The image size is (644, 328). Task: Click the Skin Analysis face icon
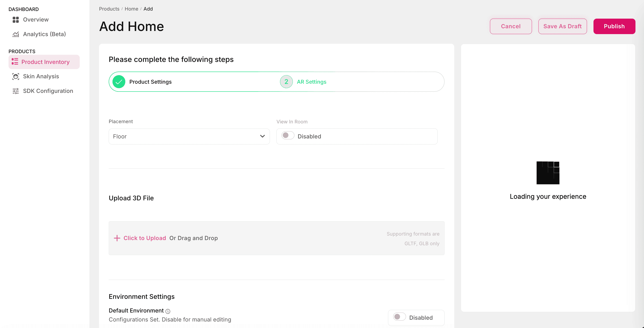tap(15, 77)
